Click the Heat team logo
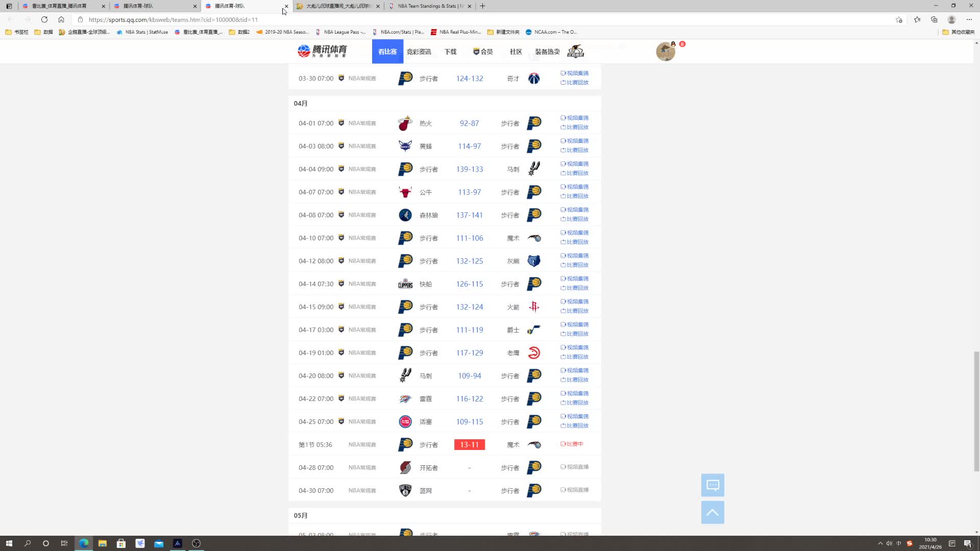980x551 pixels. point(405,123)
